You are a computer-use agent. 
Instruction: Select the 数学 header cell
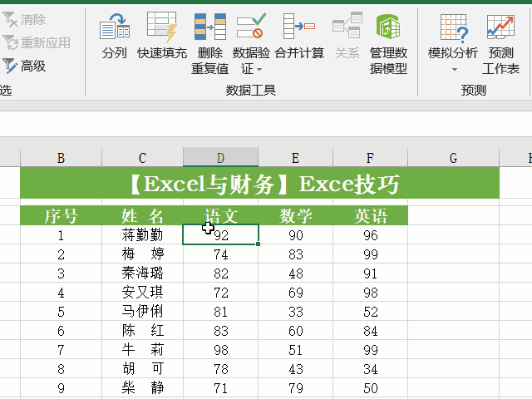click(x=296, y=215)
